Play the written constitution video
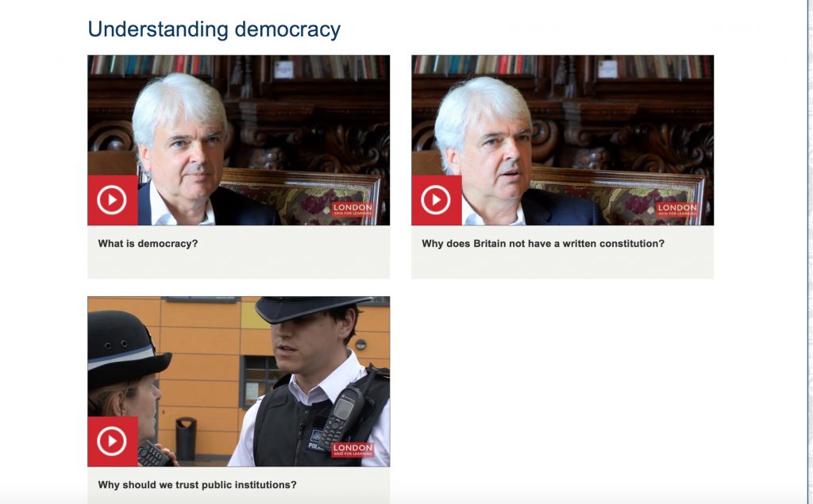 point(437,200)
